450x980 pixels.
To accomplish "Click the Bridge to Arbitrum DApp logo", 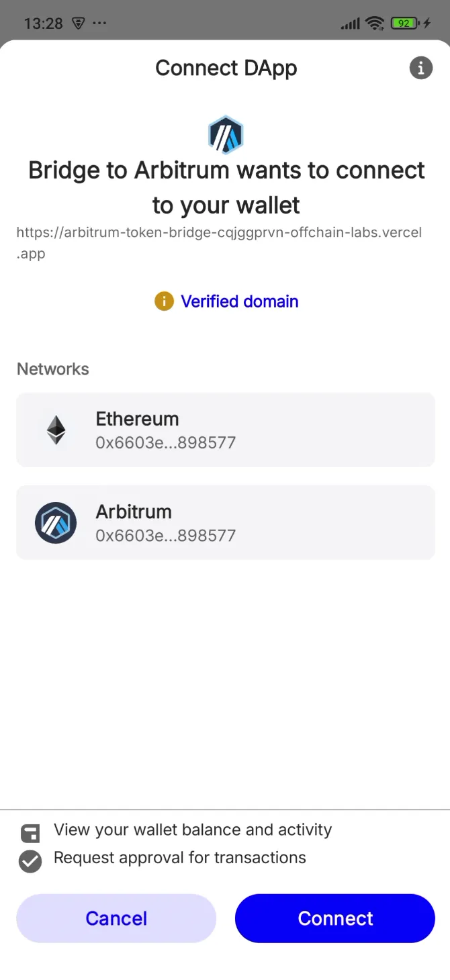I will point(226,134).
